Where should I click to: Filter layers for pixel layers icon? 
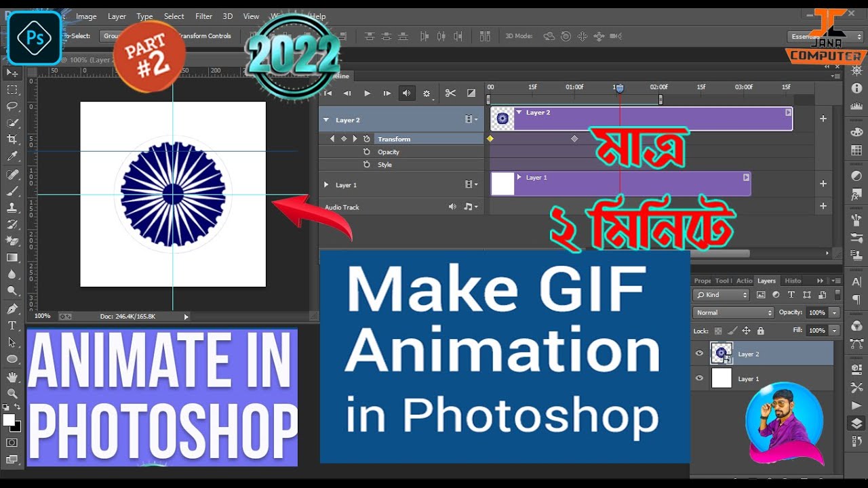[761, 295]
